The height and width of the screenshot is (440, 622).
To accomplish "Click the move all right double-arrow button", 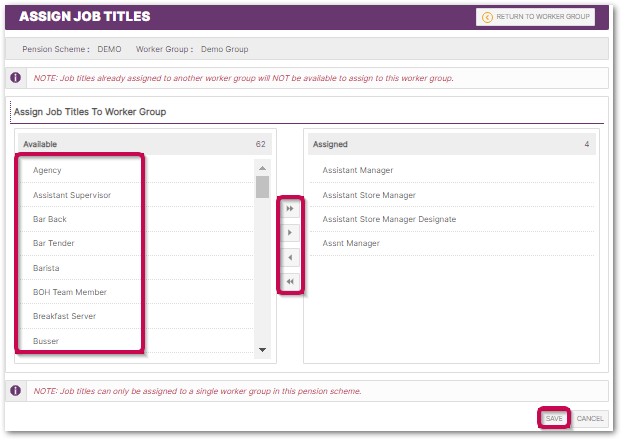I will click(290, 209).
